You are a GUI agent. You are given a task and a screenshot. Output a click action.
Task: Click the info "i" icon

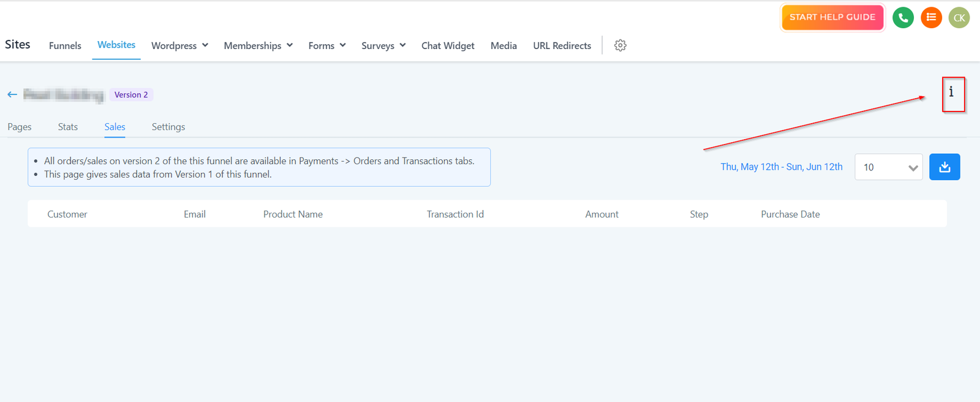tap(951, 93)
